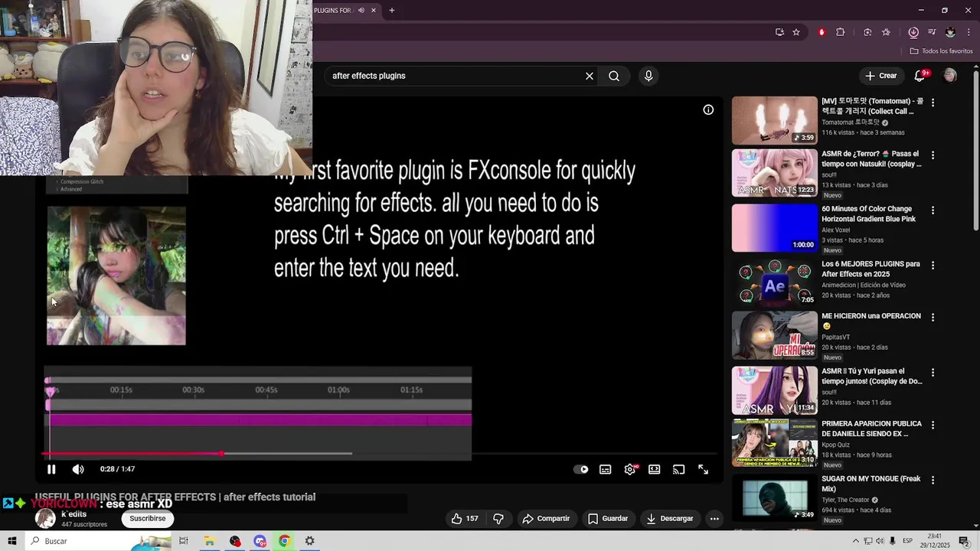Open options for ME HICIERON una OPERACION
The width and height of the screenshot is (980, 551).
click(933, 318)
